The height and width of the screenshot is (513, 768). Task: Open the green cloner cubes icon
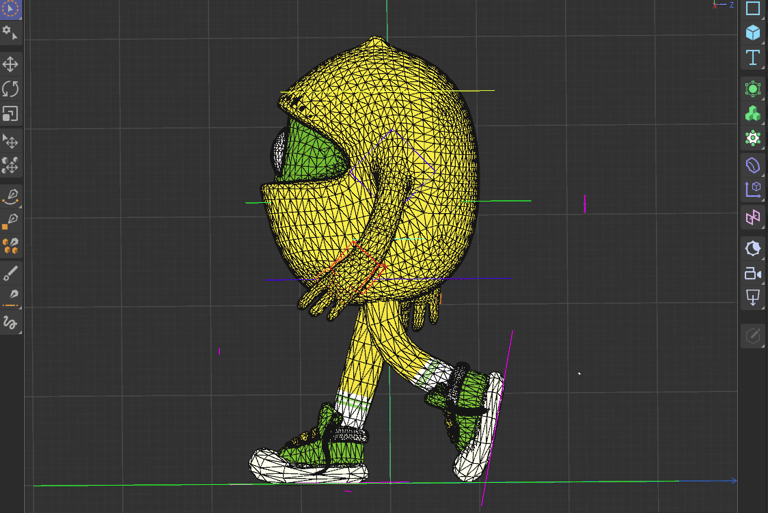pyautogui.click(x=753, y=114)
